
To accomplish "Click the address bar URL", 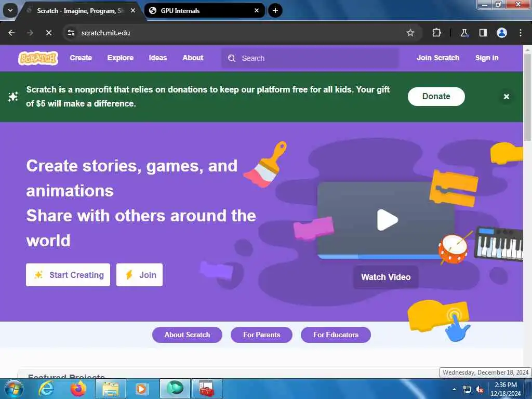I will pos(105,33).
